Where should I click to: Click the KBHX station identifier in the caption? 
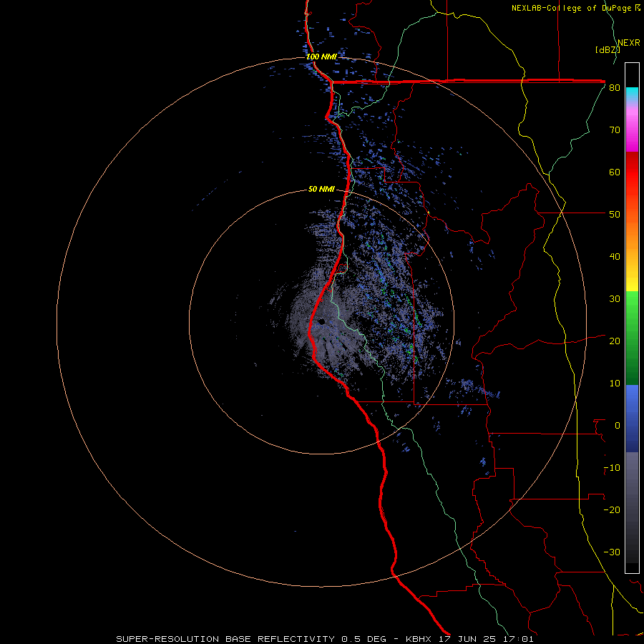pyautogui.click(x=419, y=639)
